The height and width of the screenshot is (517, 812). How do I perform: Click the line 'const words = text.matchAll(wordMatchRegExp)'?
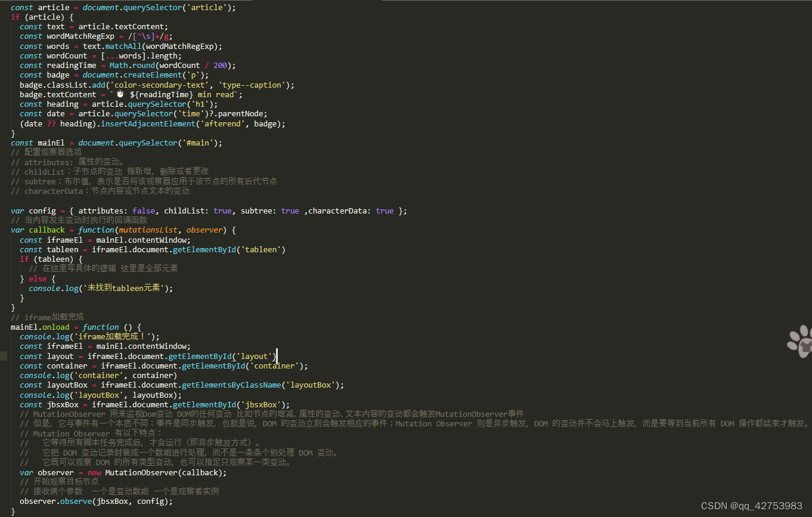click(121, 46)
